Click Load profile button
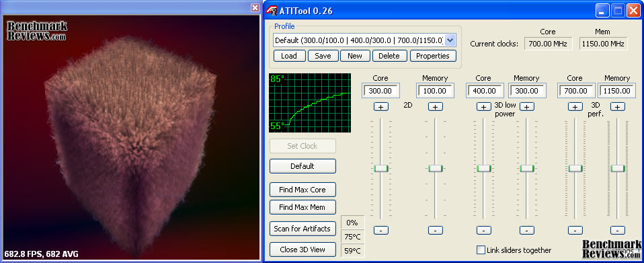The height and width of the screenshot is (263, 644). [289, 56]
